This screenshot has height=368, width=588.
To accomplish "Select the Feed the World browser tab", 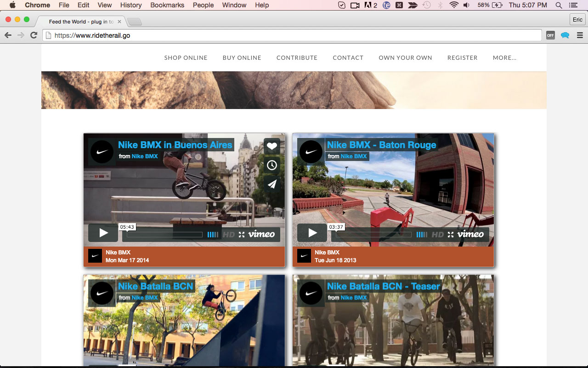I will click(x=81, y=22).
